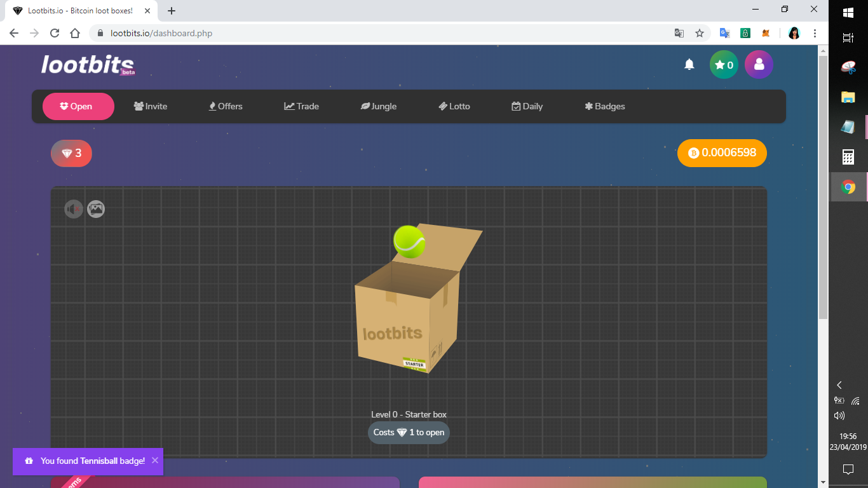The height and width of the screenshot is (488, 868).
Task: Click the battery tray icon
Action: [839, 400]
